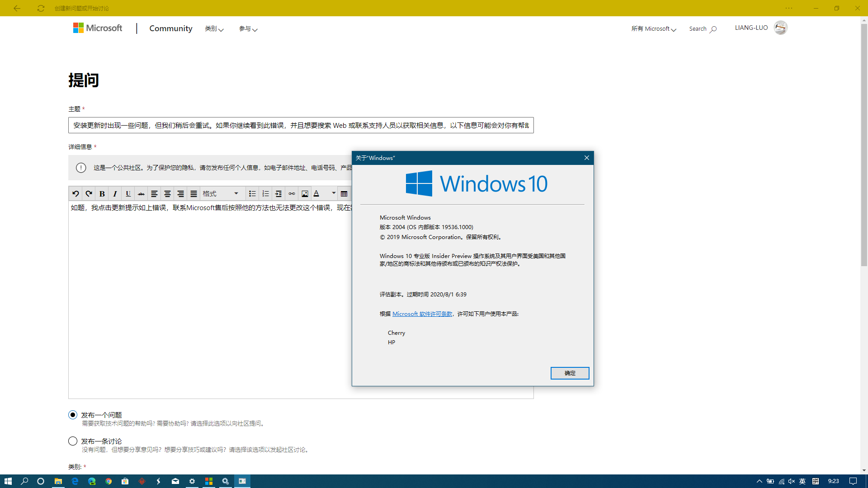Increase indent of the paragraph
The height and width of the screenshot is (488, 868).
coord(278,194)
